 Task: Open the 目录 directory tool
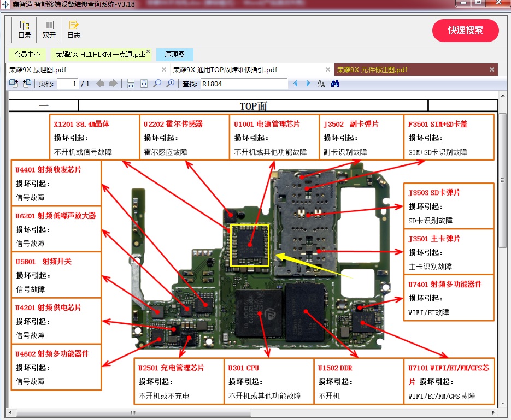click(25, 29)
